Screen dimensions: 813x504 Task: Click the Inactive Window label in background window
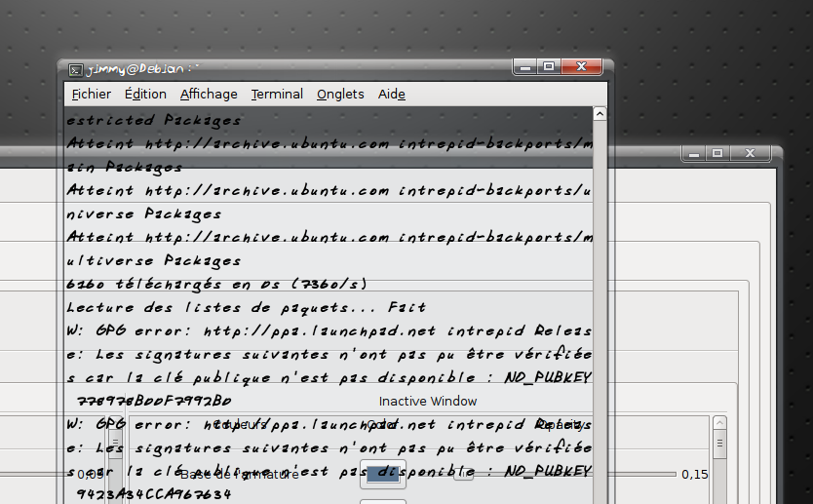tap(428, 402)
